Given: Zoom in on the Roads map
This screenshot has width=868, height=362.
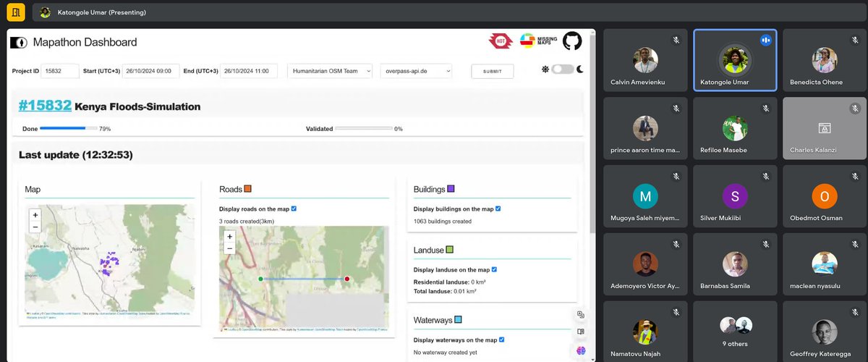Looking at the screenshot, I should pos(229,237).
